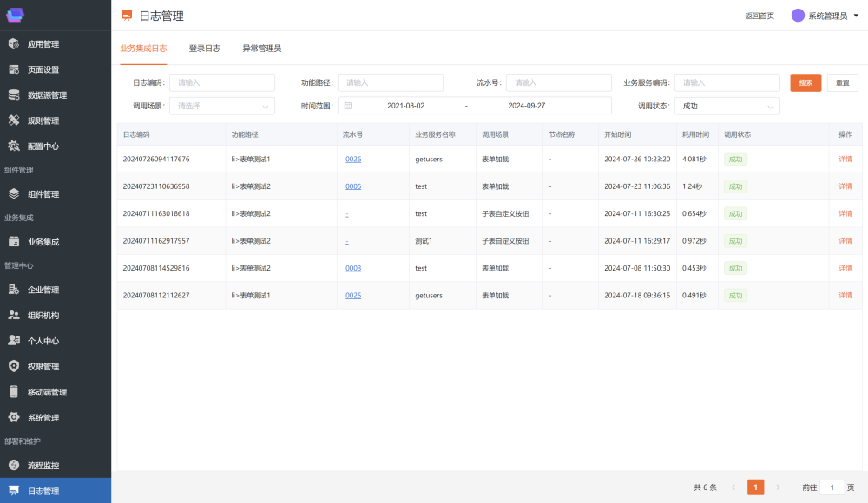Viewport: 868px width, 503px height.
Task: Click the 应用管理 sidebar icon
Action: click(x=14, y=44)
